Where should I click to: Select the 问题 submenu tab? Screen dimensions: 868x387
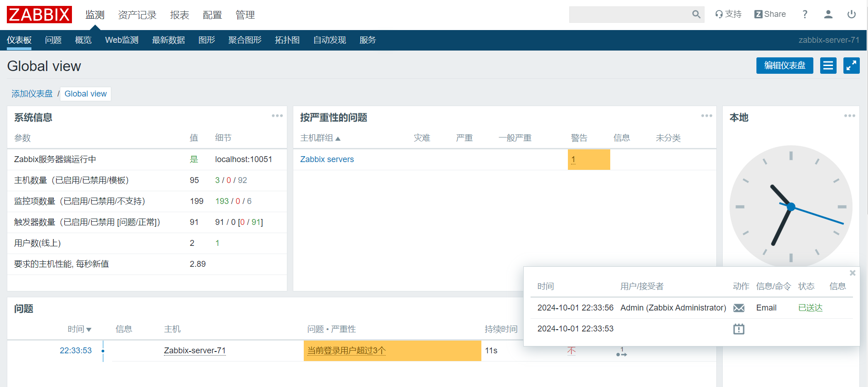coord(53,40)
